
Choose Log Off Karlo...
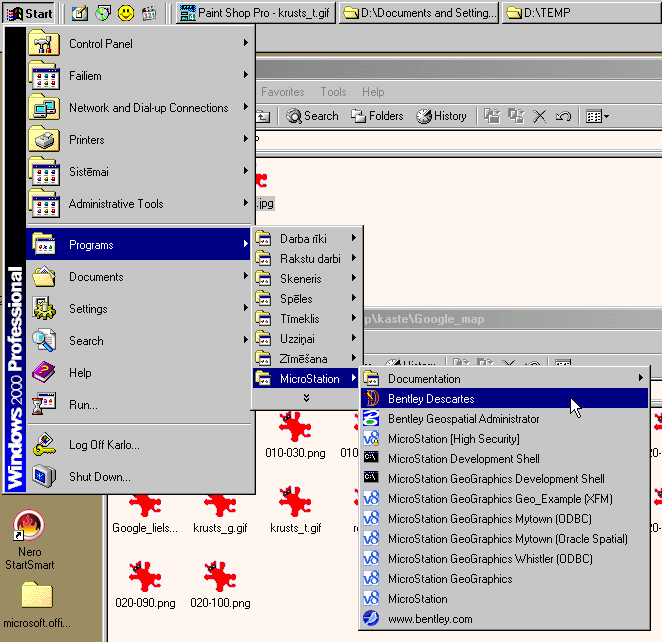coord(139,444)
